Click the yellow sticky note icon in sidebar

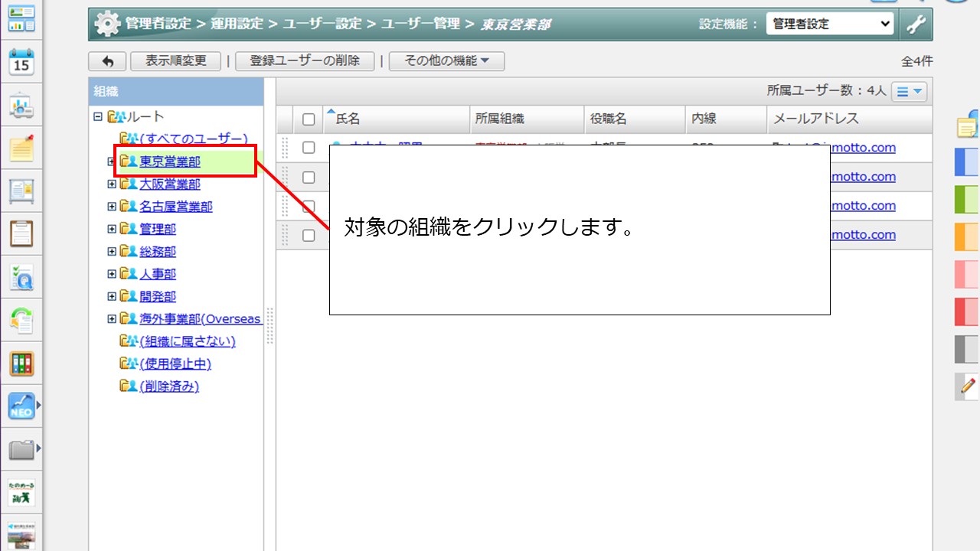[x=21, y=148]
